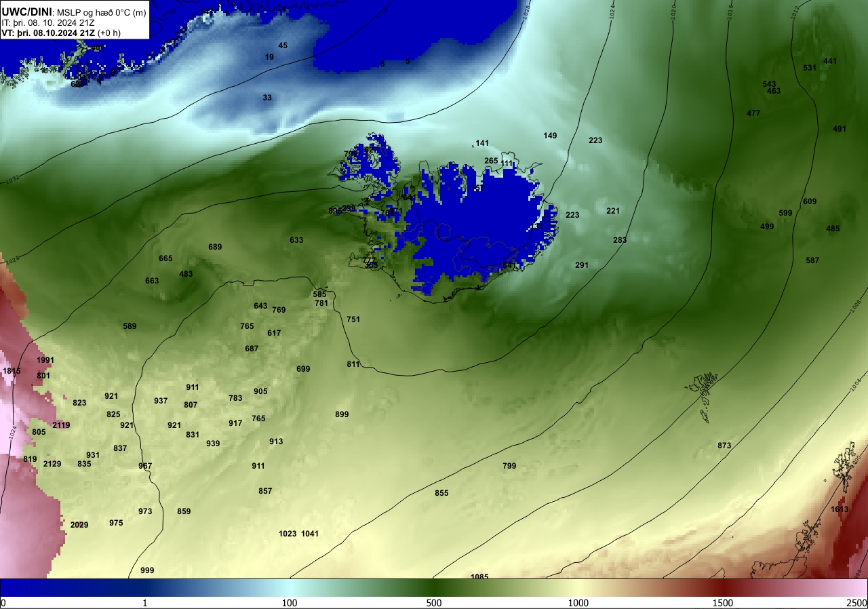Click the value 811

point(353,364)
